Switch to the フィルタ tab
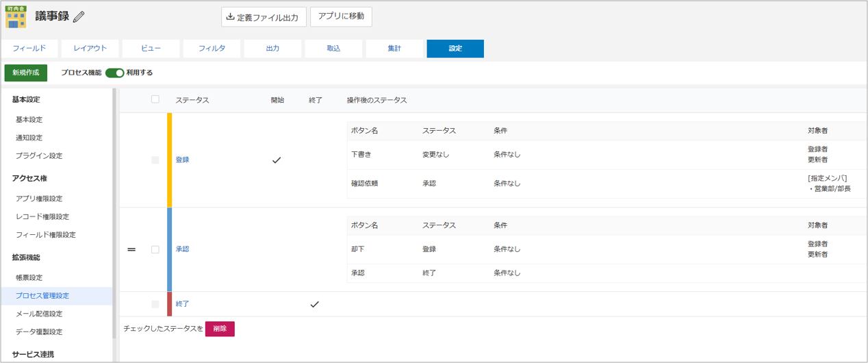This screenshot has width=868, height=363. click(212, 49)
